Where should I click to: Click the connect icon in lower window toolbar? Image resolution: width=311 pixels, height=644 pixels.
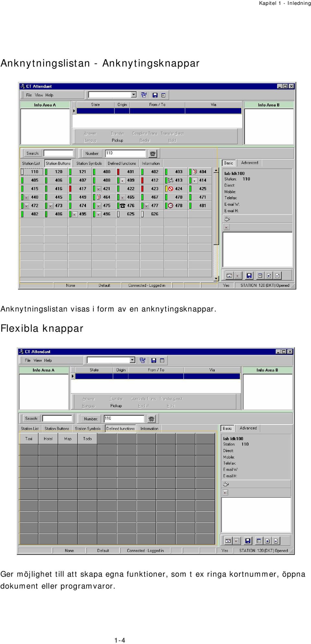143,360
